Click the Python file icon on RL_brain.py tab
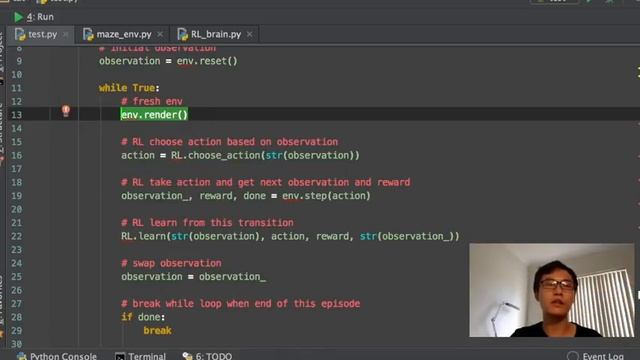The height and width of the screenshot is (360, 640). tap(182, 34)
